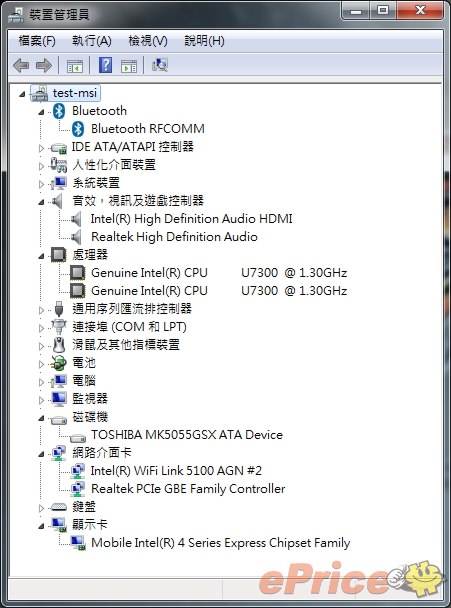Collapse the Bluetooth category

click(41, 112)
